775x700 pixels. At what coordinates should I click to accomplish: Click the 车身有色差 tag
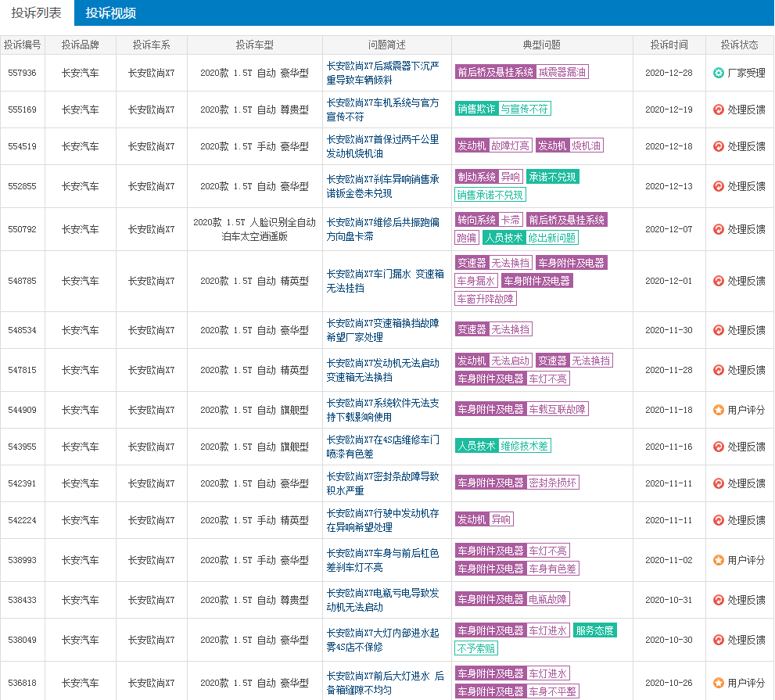(x=553, y=569)
